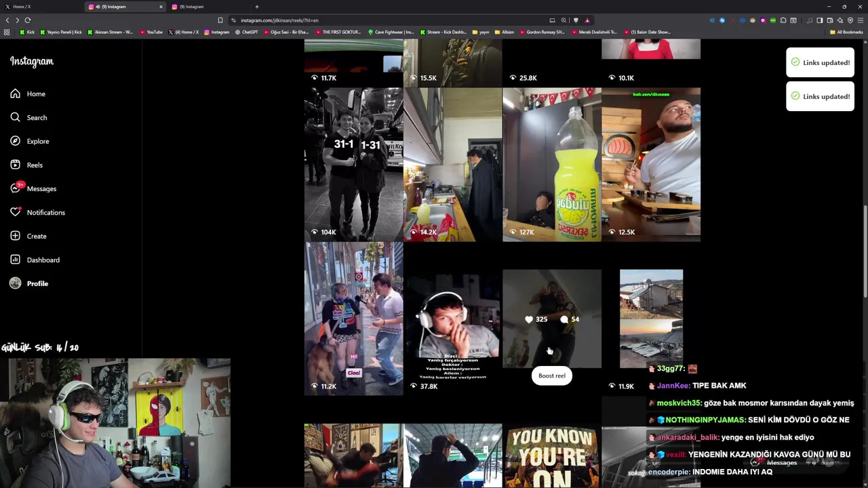
Task: Open reel showing 11.7K views
Action: coord(353,62)
